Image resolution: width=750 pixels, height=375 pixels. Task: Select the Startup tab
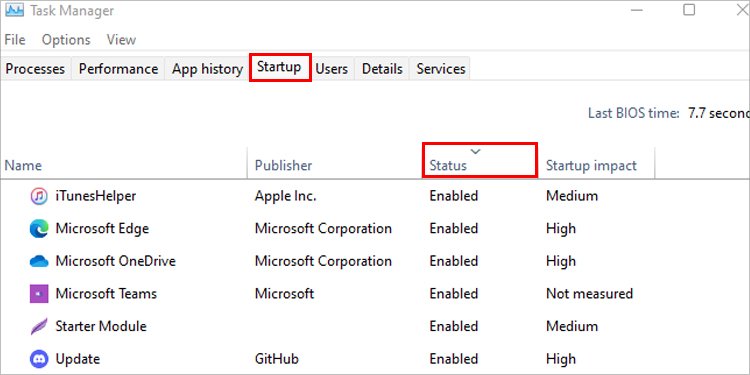(279, 67)
